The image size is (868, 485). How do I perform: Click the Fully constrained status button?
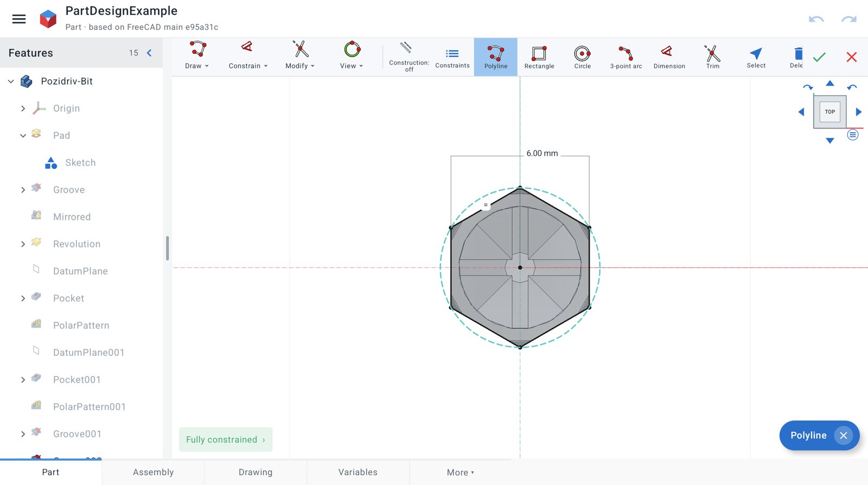click(226, 439)
